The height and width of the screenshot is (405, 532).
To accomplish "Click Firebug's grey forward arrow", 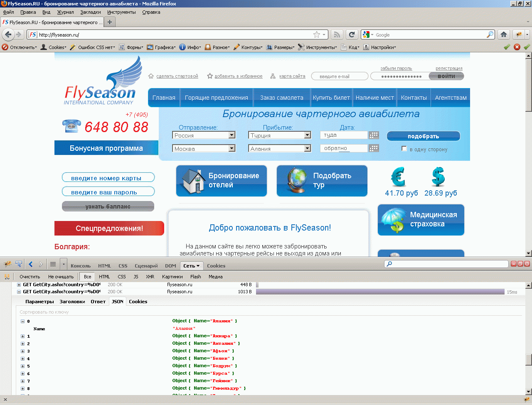I will pyautogui.click(x=41, y=264).
